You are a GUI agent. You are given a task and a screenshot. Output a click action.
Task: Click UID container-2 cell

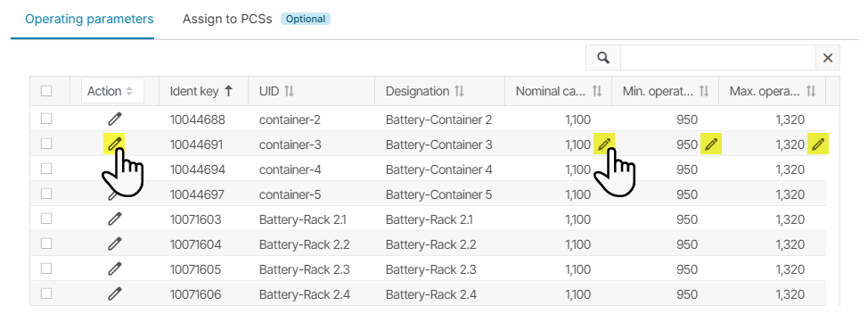pos(290,120)
